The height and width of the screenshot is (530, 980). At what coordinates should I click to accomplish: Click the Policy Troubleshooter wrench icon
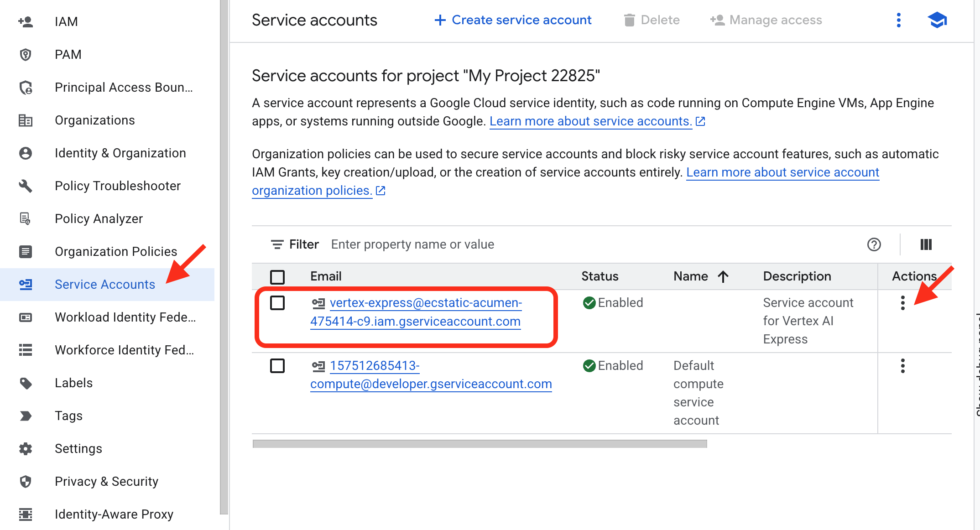[x=26, y=186]
